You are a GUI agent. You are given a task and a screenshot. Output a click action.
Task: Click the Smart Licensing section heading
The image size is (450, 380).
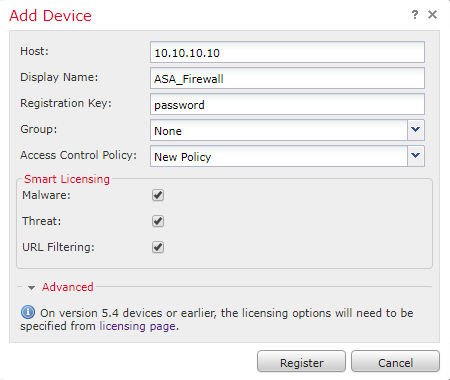[x=67, y=179]
